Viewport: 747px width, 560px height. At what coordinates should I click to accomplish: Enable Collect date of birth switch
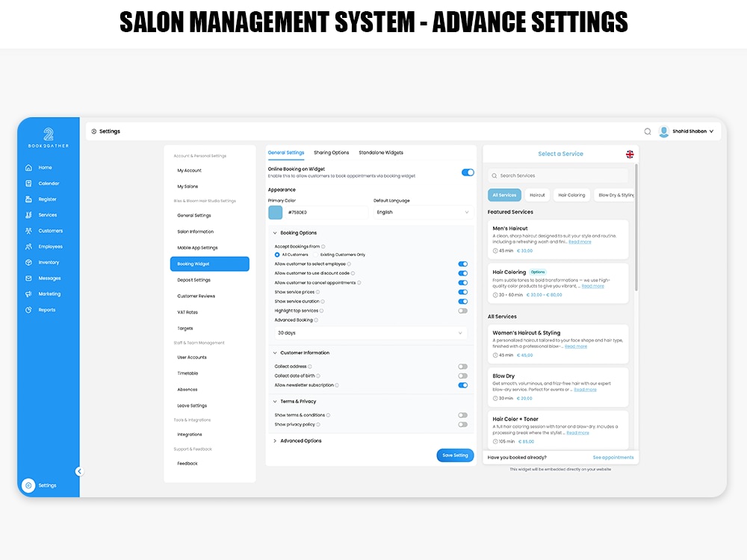pos(463,376)
